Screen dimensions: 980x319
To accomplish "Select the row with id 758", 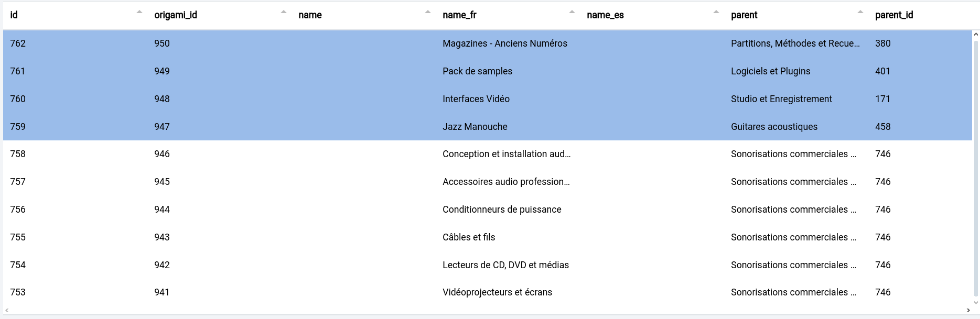I will 18,154.
